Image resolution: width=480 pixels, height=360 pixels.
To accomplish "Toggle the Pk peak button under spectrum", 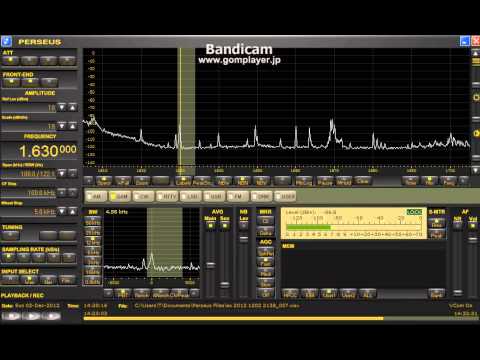I will coord(430,181).
